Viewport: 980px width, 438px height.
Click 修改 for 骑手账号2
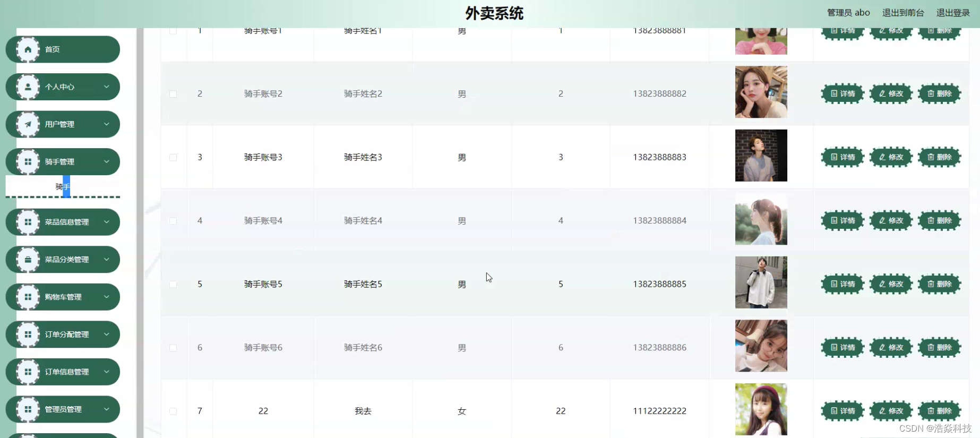[x=891, y=93]
